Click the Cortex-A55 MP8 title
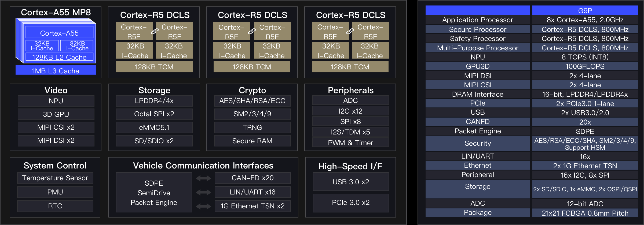644x225 pixels. click(56, 12)
